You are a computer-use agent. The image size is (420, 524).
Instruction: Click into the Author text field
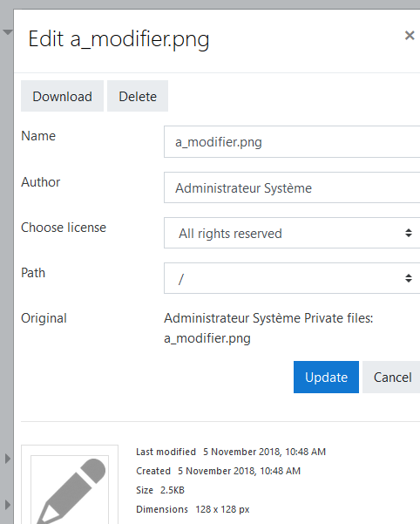[292, 187]
